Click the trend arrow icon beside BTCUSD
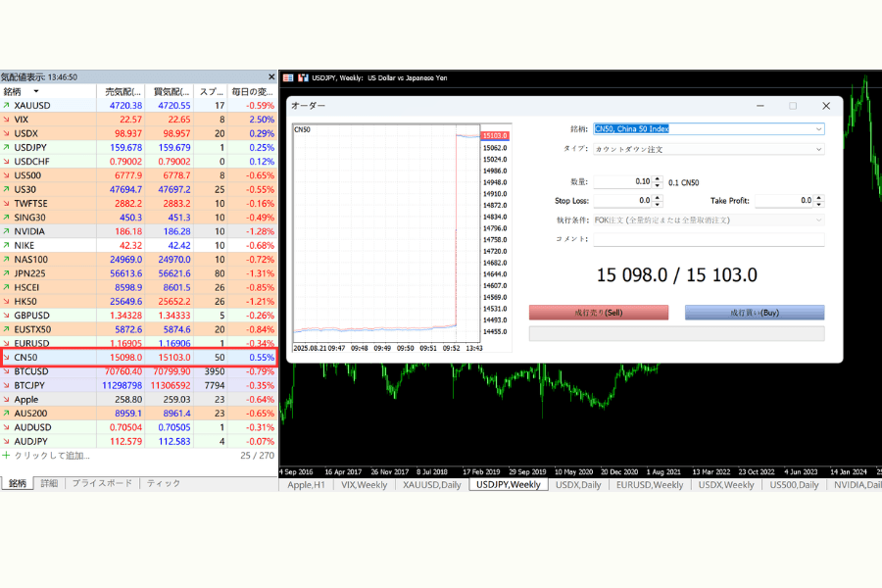 (x=6, y=371)
